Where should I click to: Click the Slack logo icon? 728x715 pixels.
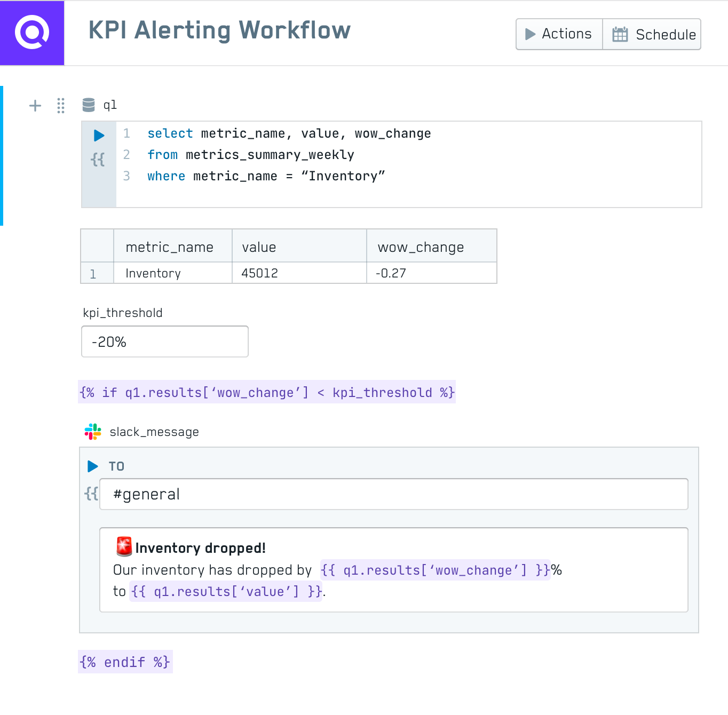pyautogui.click(x=93, y=432)
